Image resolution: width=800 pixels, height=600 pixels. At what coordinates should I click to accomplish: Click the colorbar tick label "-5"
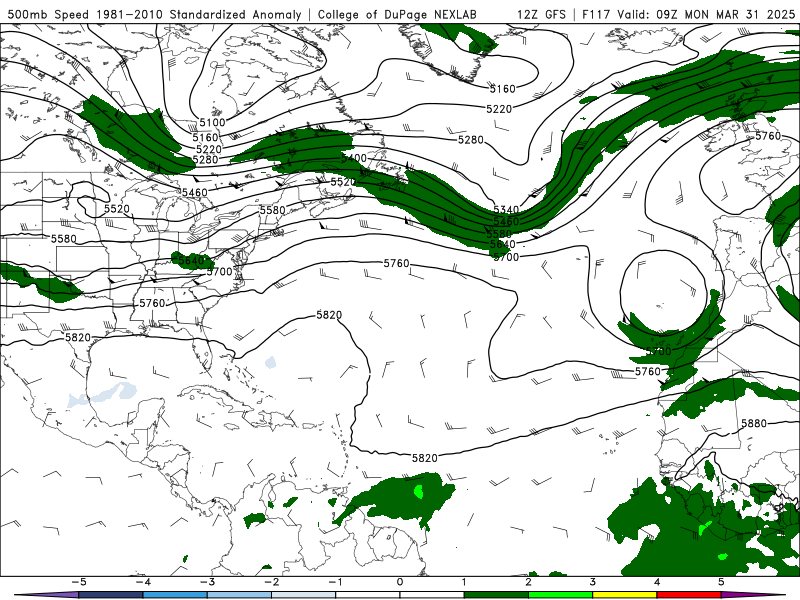point(79,582)
